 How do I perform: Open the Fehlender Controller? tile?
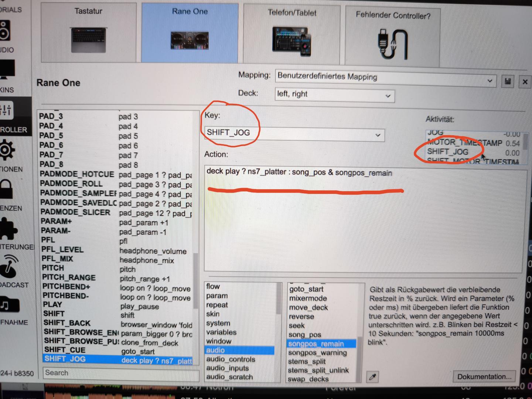(x=392, y=36)
